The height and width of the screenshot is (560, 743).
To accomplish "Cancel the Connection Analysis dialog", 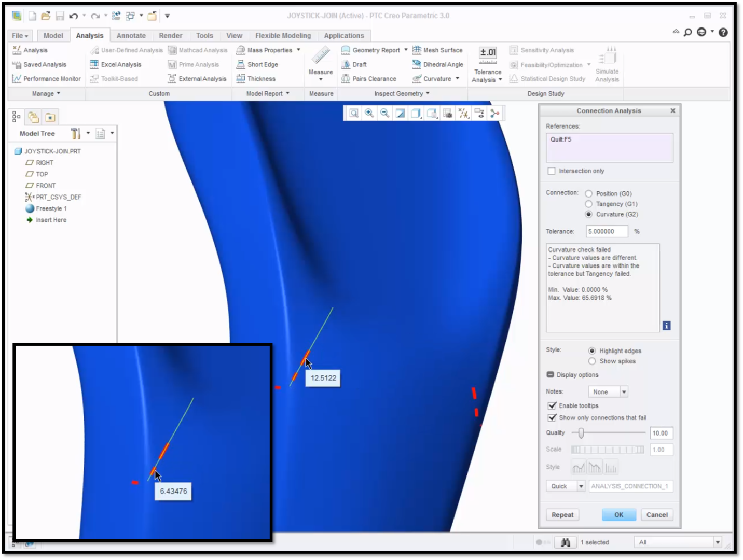I will pos(657,515).
